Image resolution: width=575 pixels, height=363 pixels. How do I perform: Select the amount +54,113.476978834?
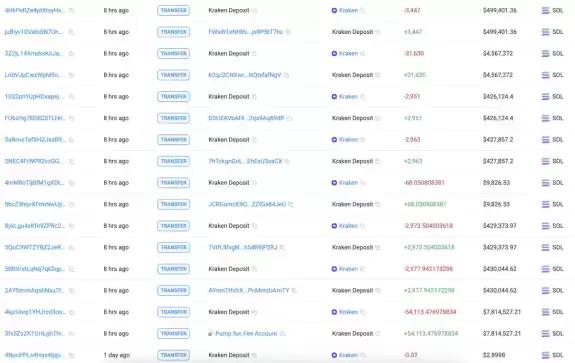coord(431,334)
